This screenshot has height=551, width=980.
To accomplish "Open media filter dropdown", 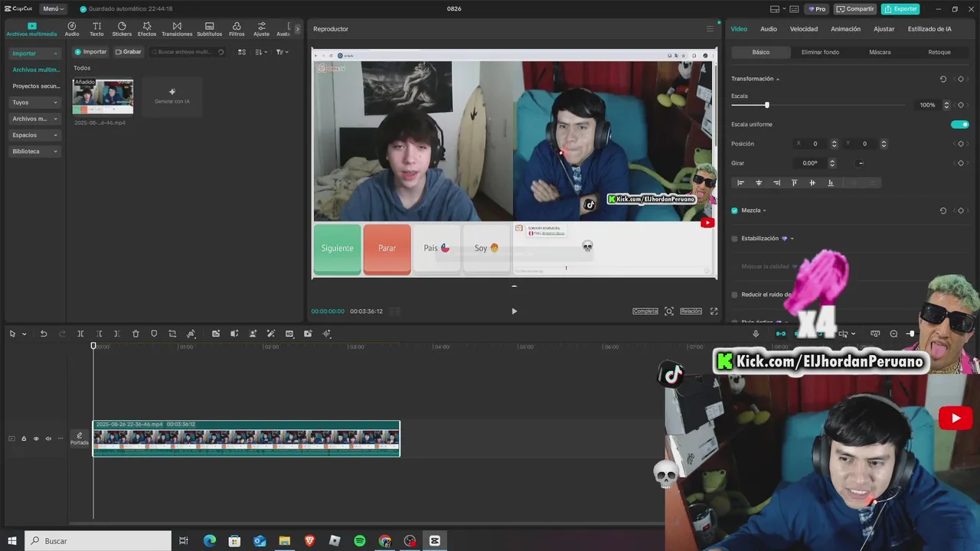I will 282,52.
